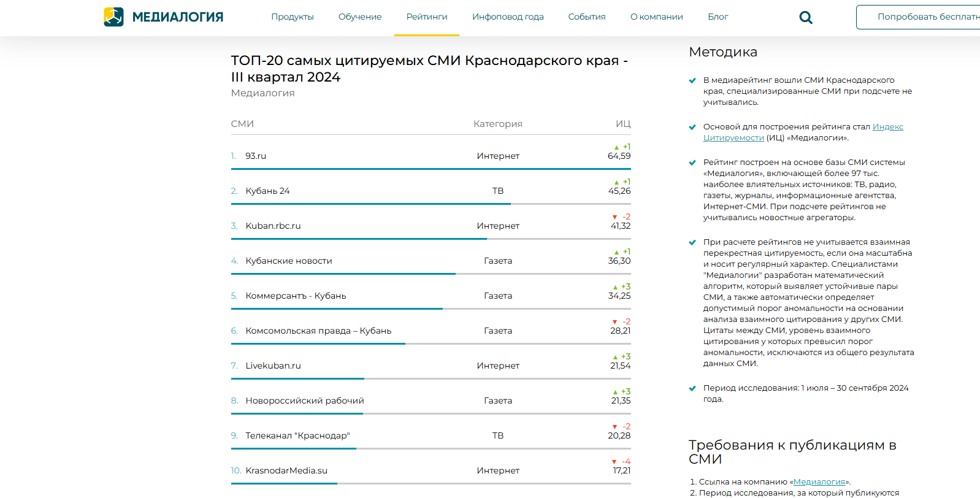Select the Кубанские новости row name
The image size is (980, 498).
pyautogui.click(x=289, y=261)
